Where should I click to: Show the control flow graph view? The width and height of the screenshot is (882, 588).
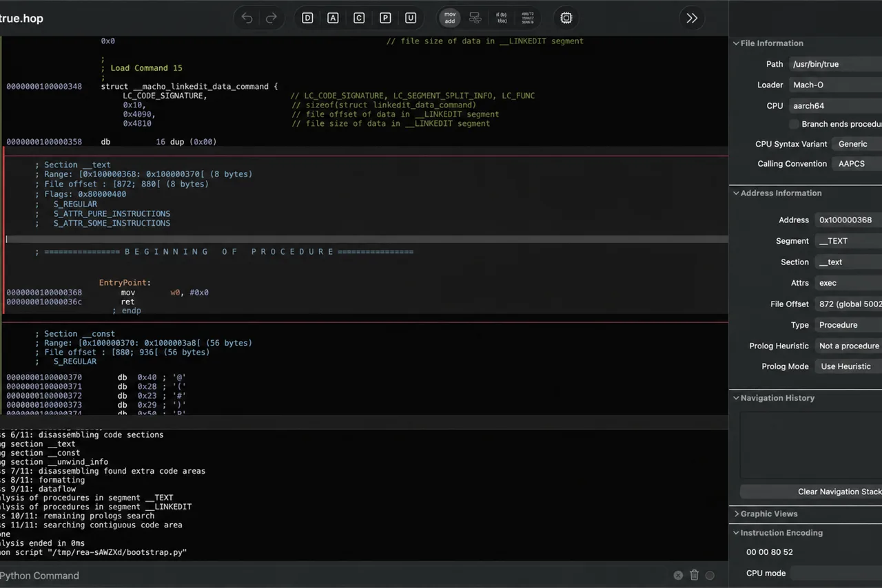click(475, 18)
